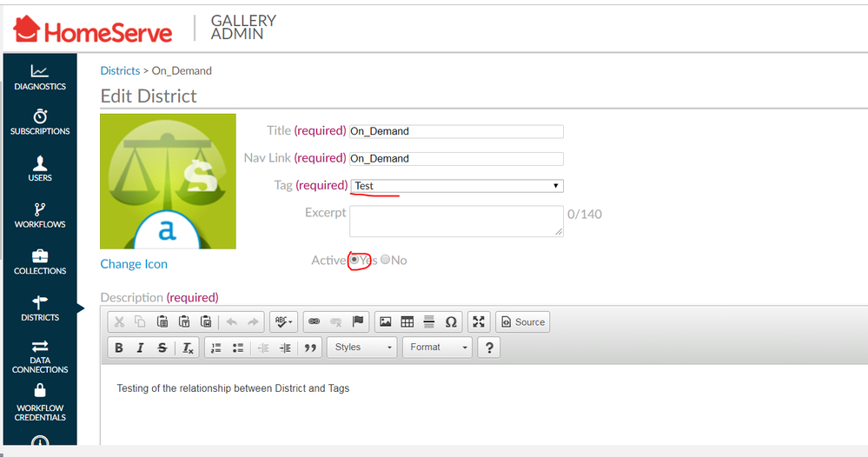Open the Users section
868x457 pixels.
[x=40, y=169]
